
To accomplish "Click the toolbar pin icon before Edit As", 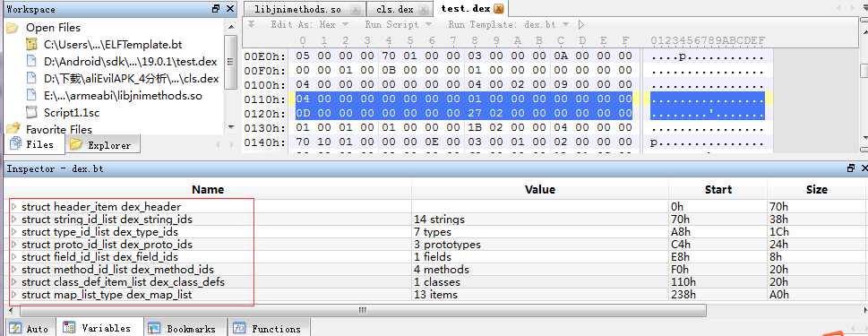I will coord(252,24).
